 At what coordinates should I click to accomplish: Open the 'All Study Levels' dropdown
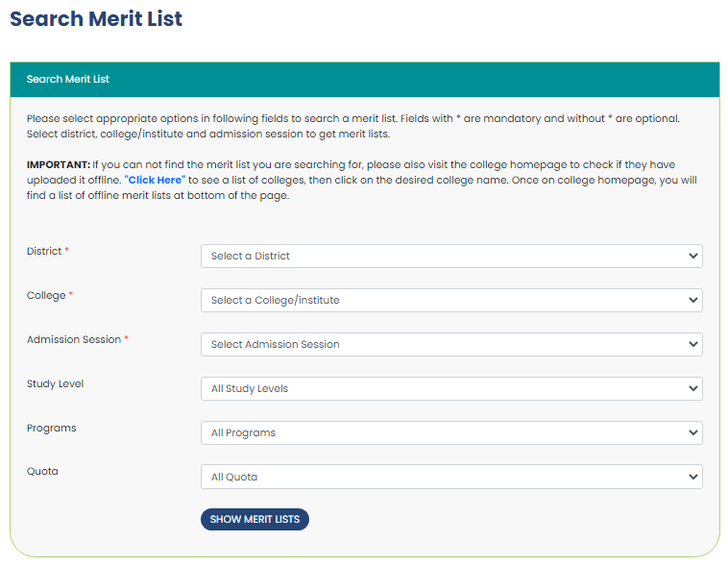(x=442, y=389)
